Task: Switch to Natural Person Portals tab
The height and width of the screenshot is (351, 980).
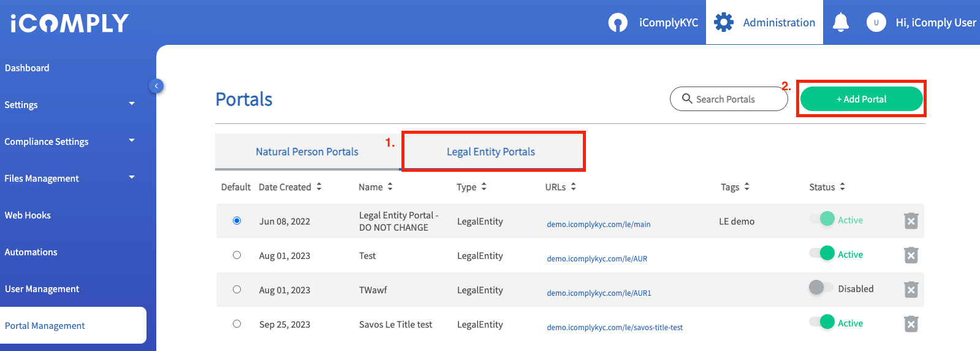Action: (x=307, y=152)
